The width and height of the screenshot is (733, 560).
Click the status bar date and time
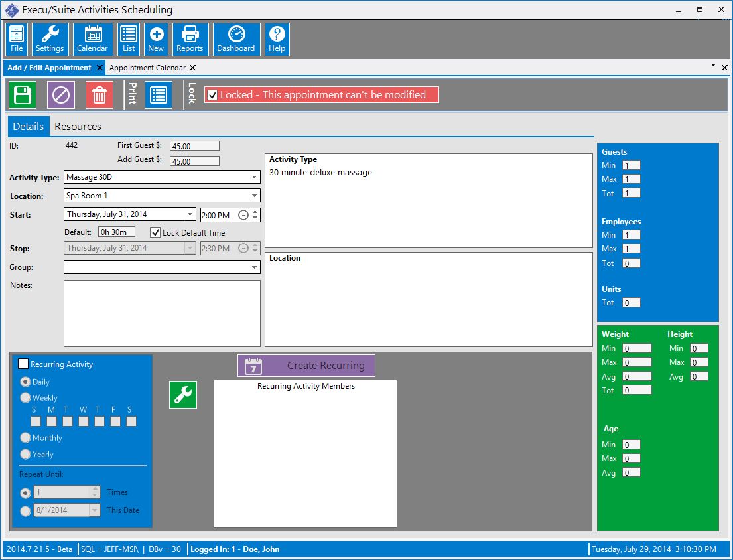653,549
